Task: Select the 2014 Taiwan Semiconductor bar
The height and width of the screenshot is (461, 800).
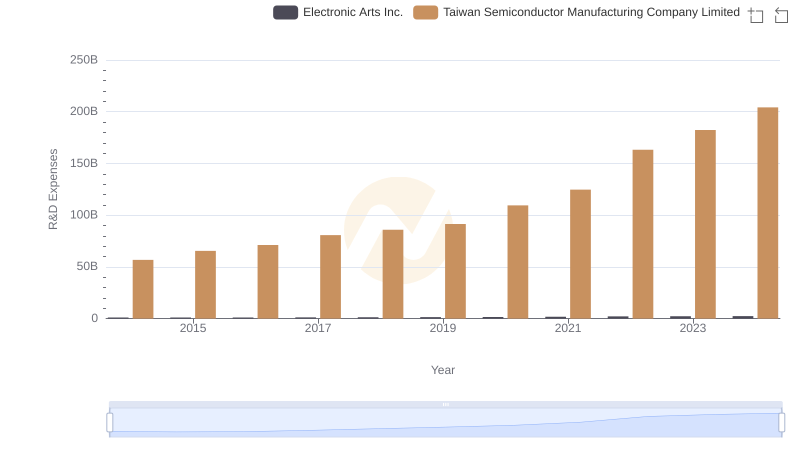Action: coord(143,289)
